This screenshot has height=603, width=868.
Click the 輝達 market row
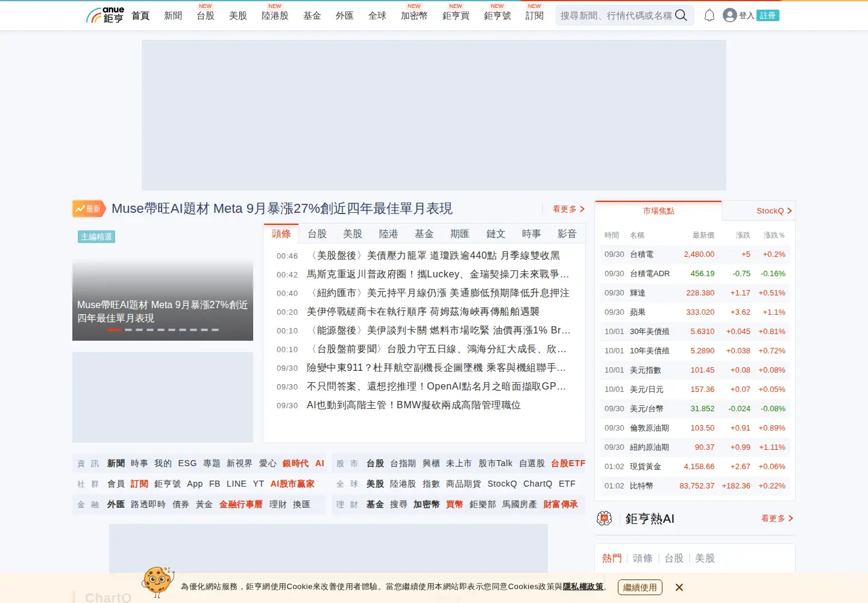click(695, 293)
